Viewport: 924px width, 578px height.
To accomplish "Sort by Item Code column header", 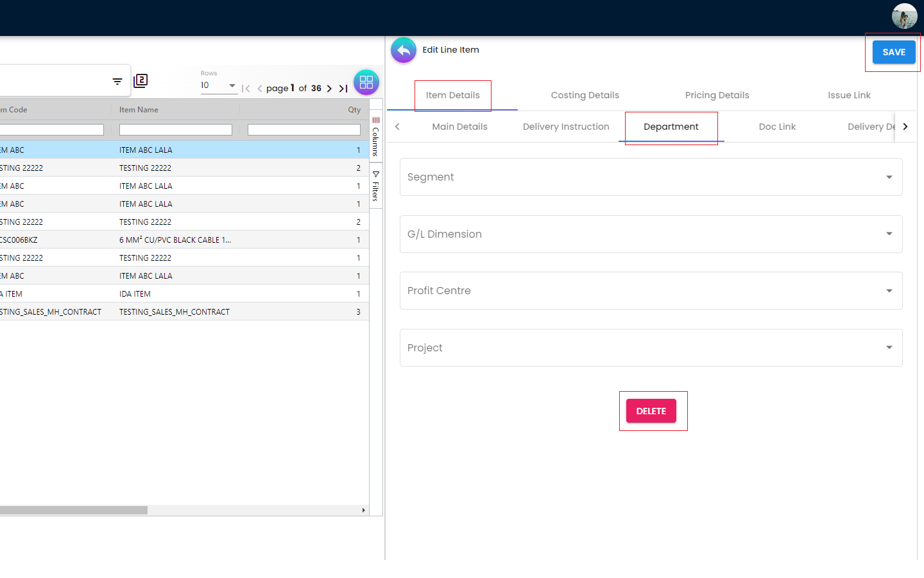I will pyautogui.click(x=13, y=110).
